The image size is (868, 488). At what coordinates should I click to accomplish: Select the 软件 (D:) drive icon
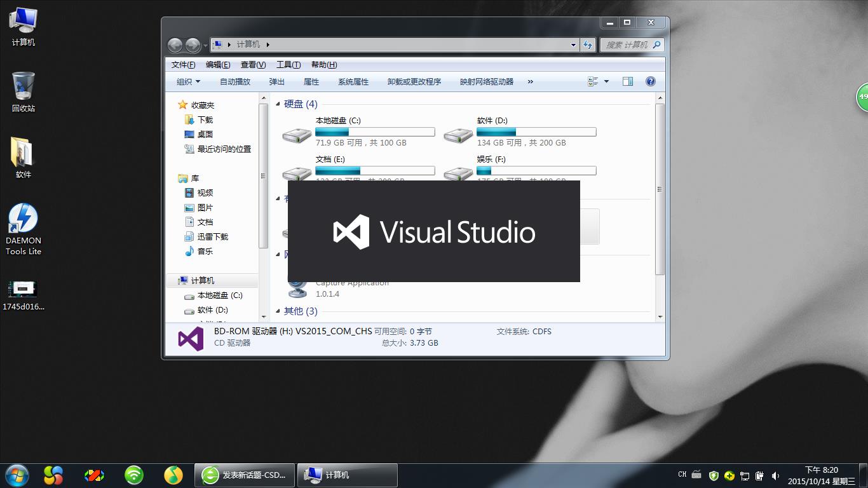click(458, 134)
